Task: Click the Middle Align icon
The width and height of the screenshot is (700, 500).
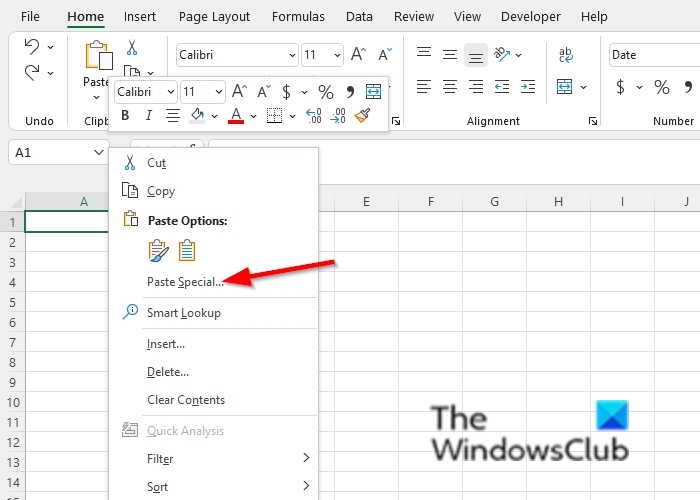Action: [x=450, y=54]
